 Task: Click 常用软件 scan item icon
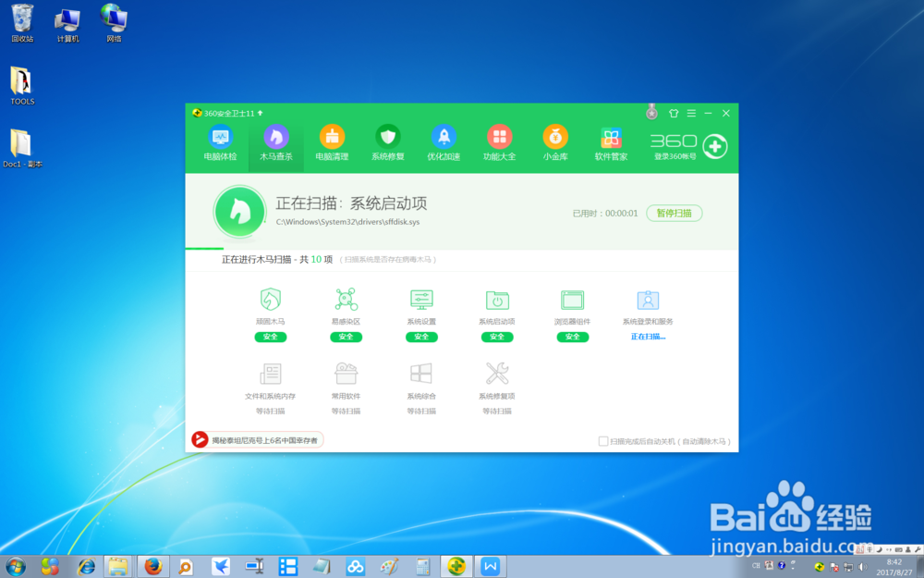[x=346, y=374]
